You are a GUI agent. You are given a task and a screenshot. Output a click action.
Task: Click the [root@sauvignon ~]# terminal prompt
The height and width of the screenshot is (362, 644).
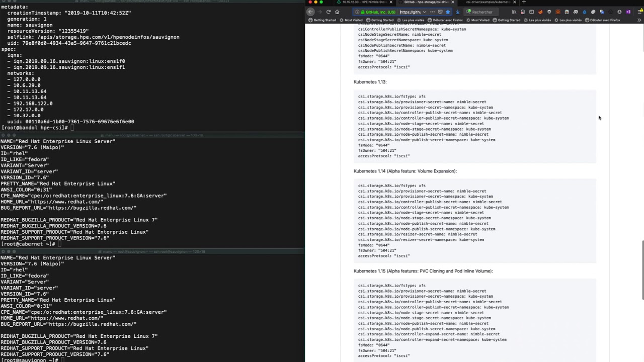click(x=29, y=360)
